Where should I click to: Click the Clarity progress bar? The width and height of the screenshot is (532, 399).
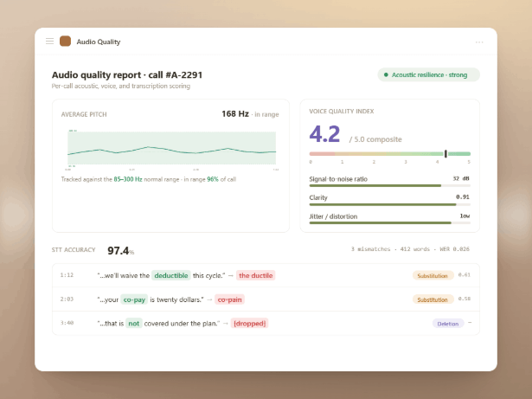tap(389, 204)
